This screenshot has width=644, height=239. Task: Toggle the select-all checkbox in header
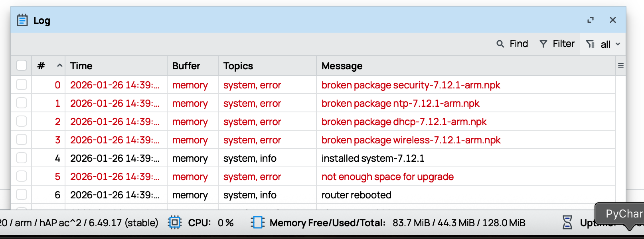point(22,66)
